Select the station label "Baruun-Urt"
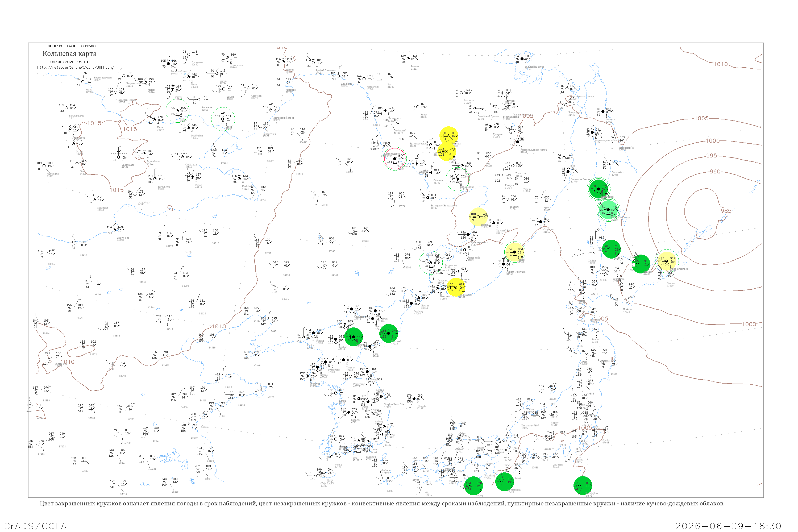The height and width of the screenshot is (532, 798). pyautogui.click(x=164, y=187)
